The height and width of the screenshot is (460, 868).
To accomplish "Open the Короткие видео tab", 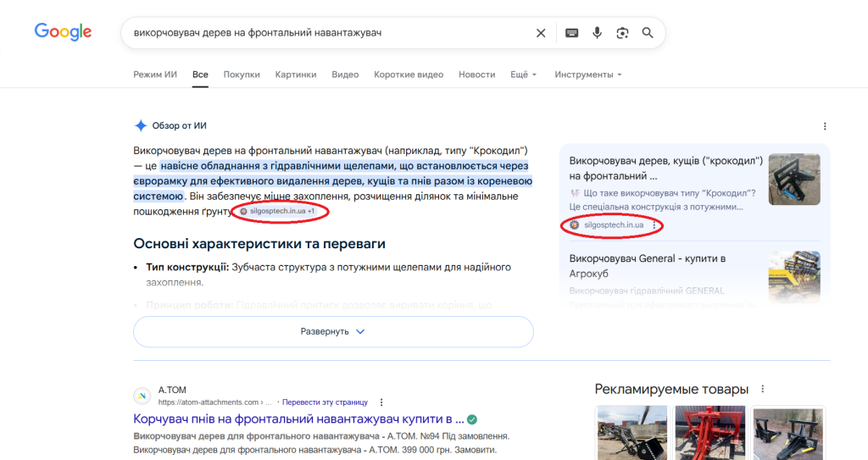I will coord(409,75).
